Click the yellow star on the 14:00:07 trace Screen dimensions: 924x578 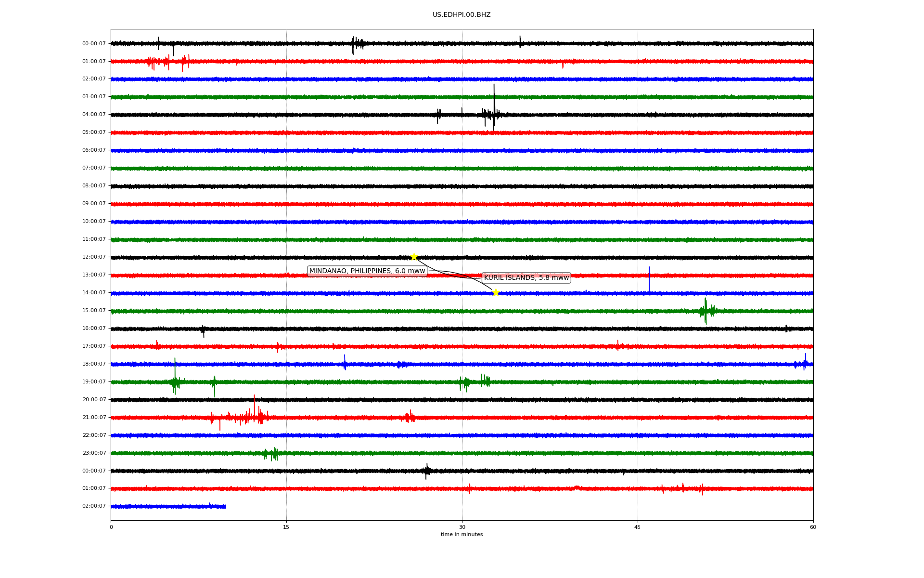tap(496, 292)
